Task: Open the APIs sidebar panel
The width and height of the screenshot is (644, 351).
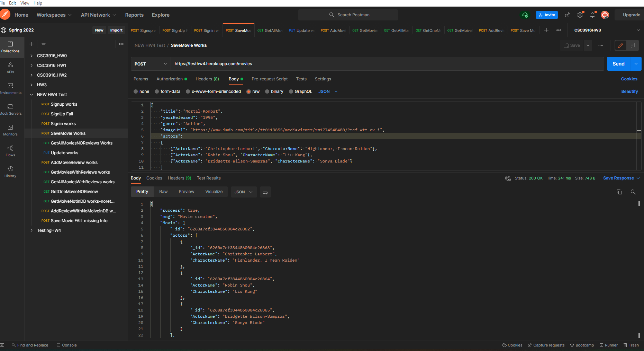Action: coord(11,68)
